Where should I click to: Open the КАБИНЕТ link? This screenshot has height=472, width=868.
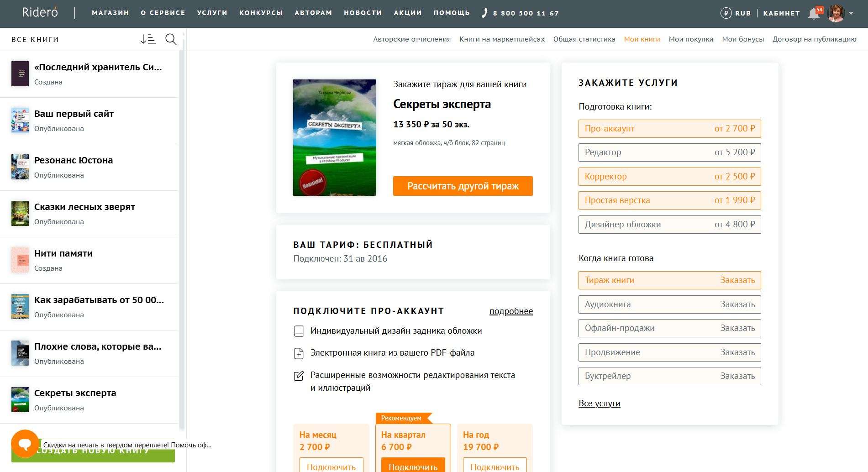pos(781,13)
